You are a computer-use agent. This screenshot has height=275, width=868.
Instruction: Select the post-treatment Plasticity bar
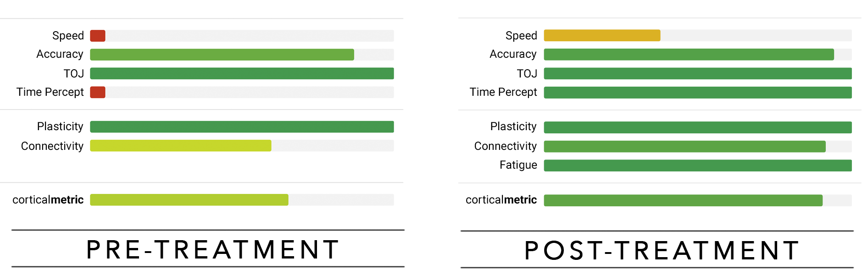(698, 127)
